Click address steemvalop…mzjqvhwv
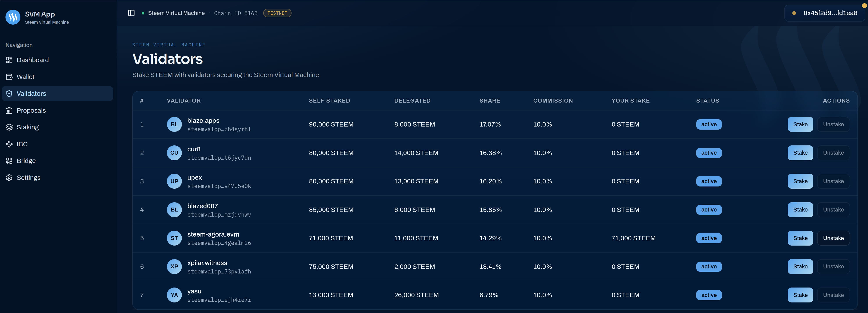Viewport: 868px width, 313px height. [x=219, y=215]
